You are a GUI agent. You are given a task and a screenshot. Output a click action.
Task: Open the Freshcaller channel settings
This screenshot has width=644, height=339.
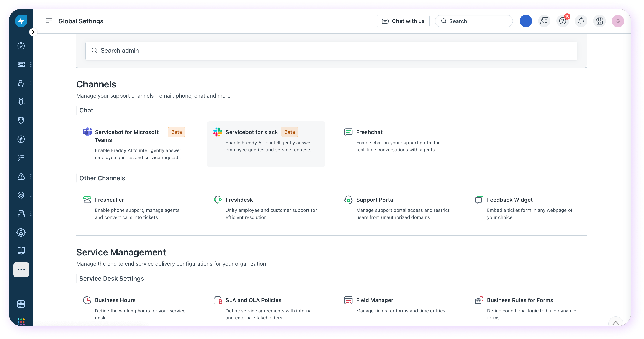tap(109, 200)
